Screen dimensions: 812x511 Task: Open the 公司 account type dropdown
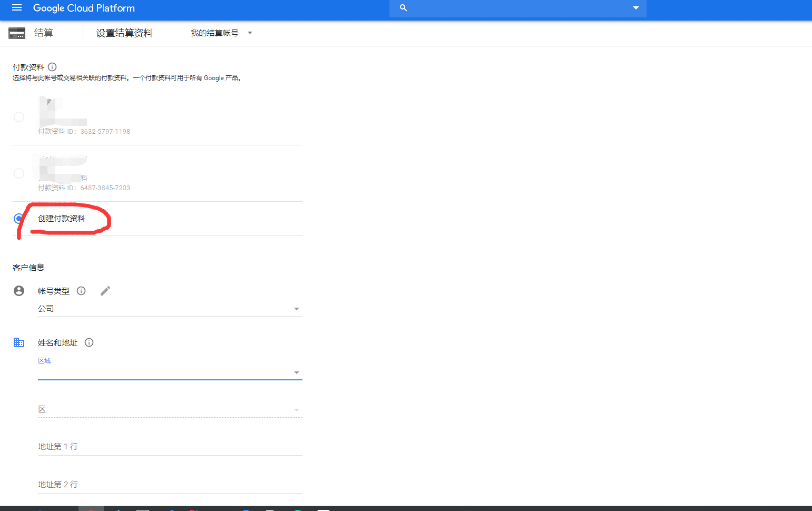[x=169, y=309]
